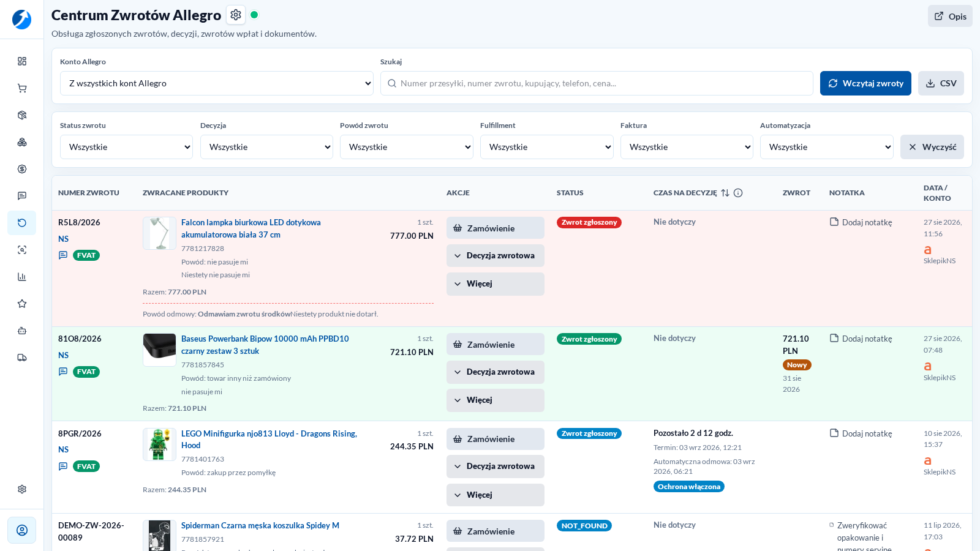Screen dimensions: 980x551
Task: Click gear icon beside Centrum Zwrotów Allegro title
Action: pyautogui.click(x=236, y=15)
